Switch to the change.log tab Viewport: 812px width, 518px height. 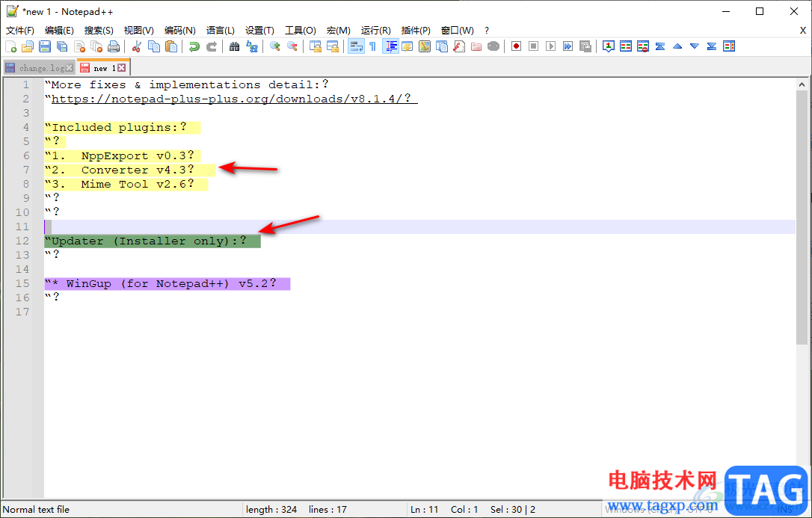[x=40, y=68]
